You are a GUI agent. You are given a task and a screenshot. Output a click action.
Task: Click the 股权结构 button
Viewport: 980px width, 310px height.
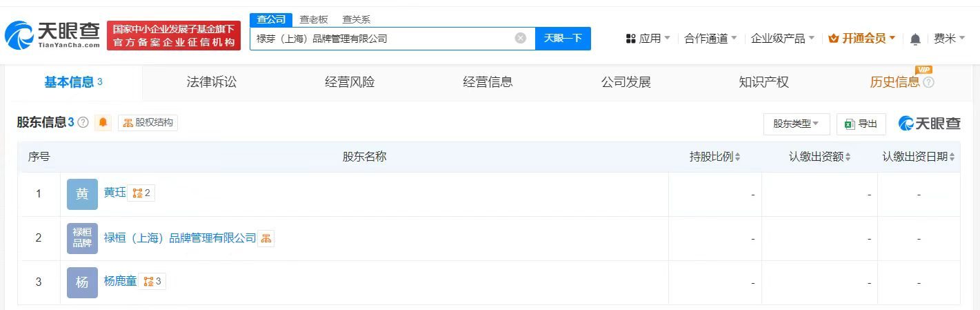148,123
